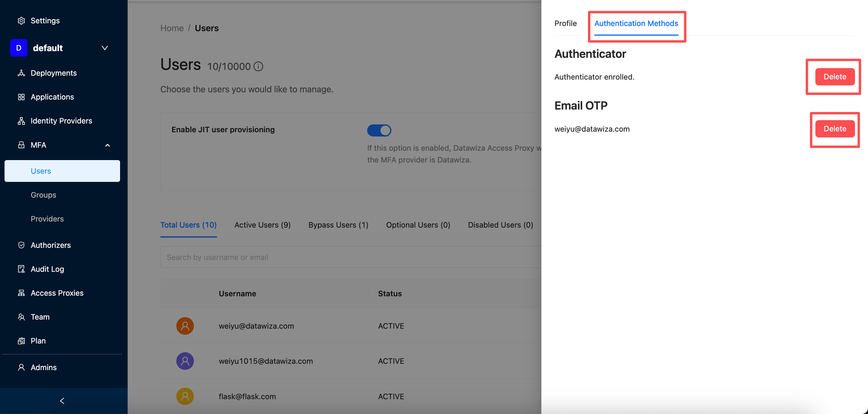Viewport: 868px width, 414px height.
Task: Click the Authorizers shield icon
Action: tap(21, 245)
